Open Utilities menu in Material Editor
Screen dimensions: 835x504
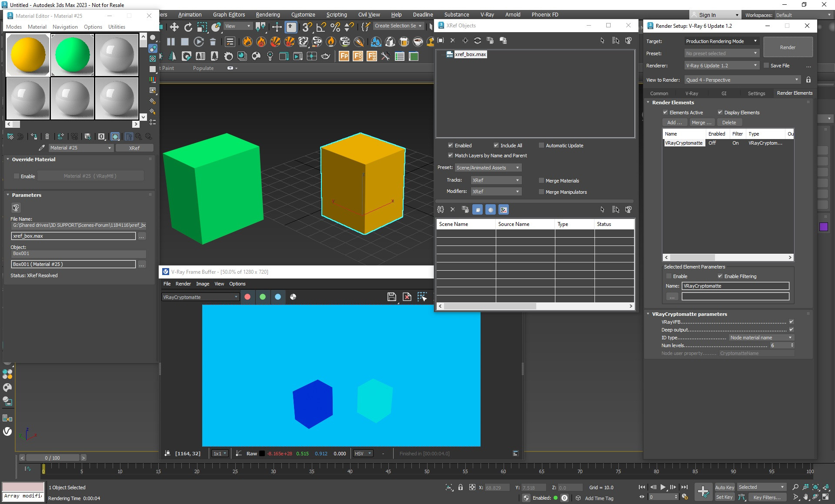tap(117, 27)
